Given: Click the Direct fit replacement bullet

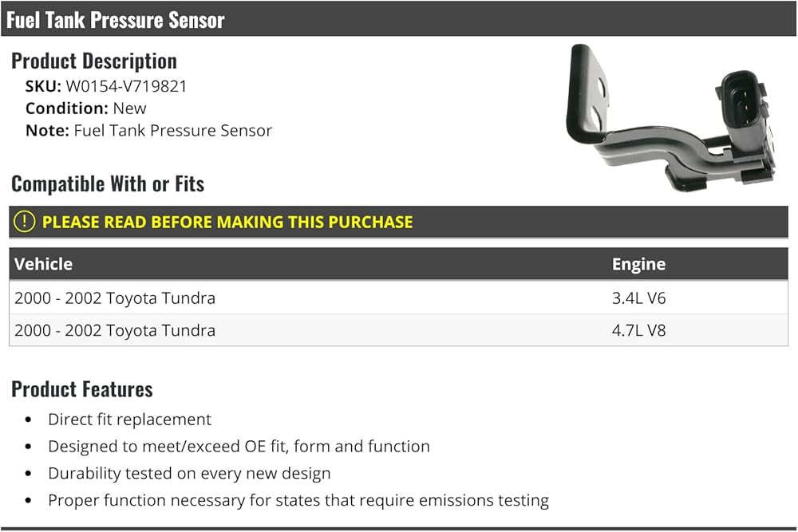Looking at the screenshot, I should coord(129,420).
